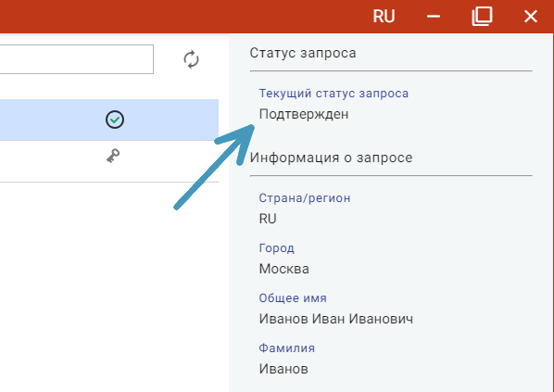Viewport: 554px width, 392px height.
Task: Click the gray key icon
Action: (x=113, y=156)
